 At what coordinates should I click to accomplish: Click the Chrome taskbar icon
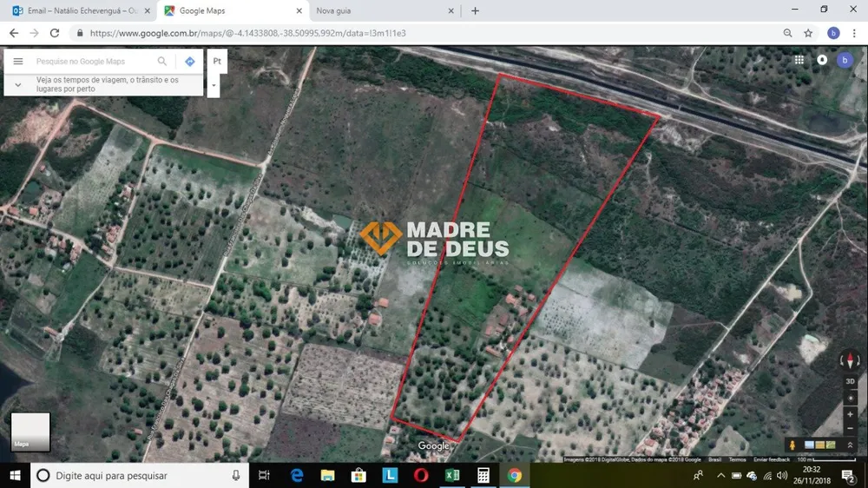click(515, 475)
